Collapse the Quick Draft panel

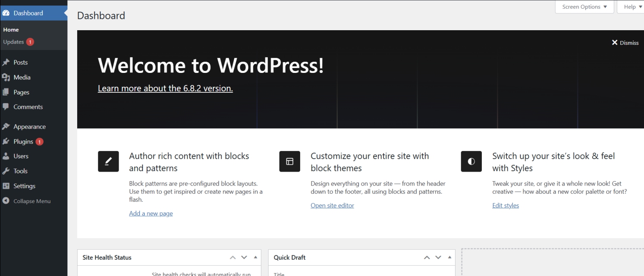pyautogui.click(x=449, y=257)
